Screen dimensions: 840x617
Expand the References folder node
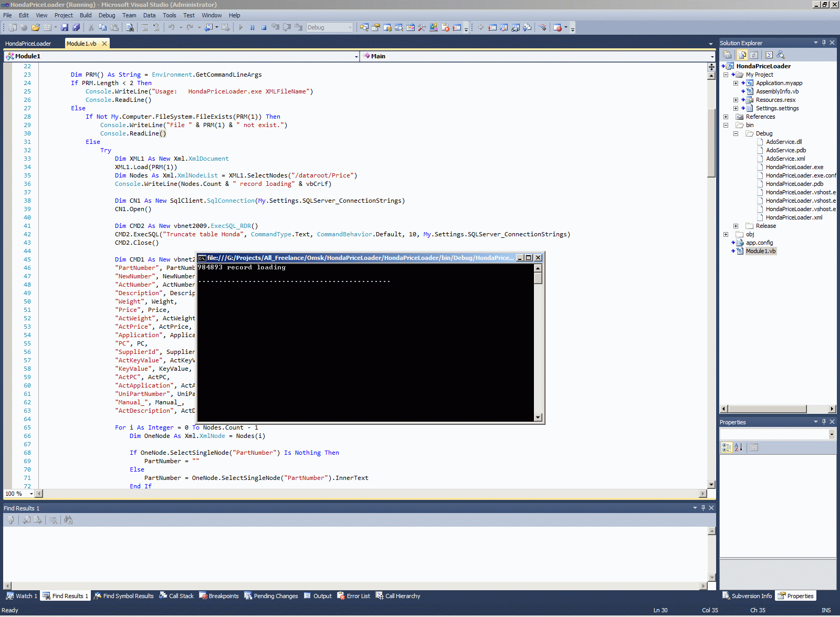726,117
